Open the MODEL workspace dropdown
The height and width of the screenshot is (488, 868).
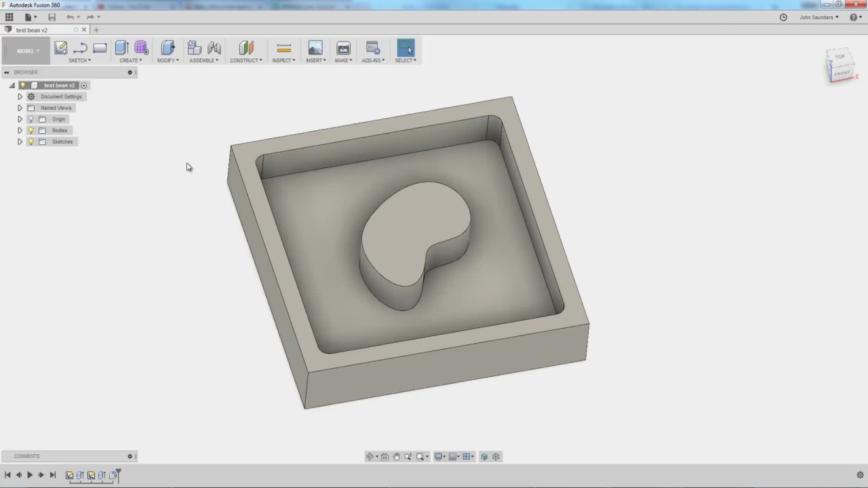27,51
